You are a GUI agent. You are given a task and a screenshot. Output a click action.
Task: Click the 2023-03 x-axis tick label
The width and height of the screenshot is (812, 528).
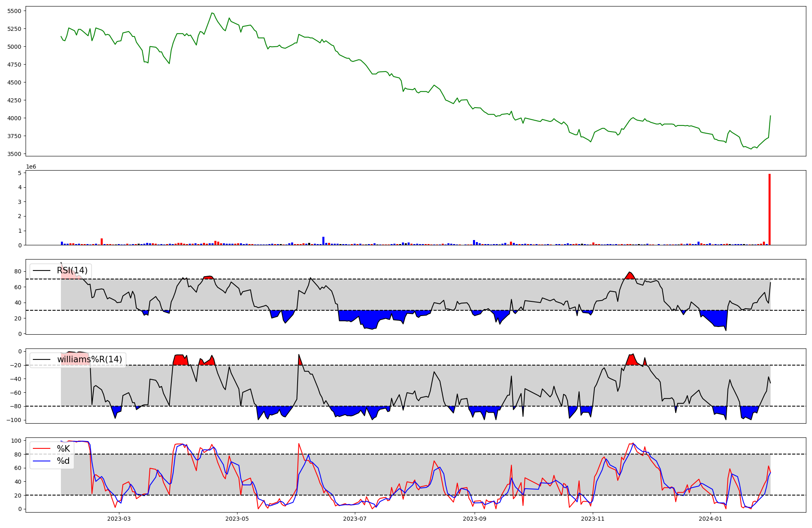119,519
